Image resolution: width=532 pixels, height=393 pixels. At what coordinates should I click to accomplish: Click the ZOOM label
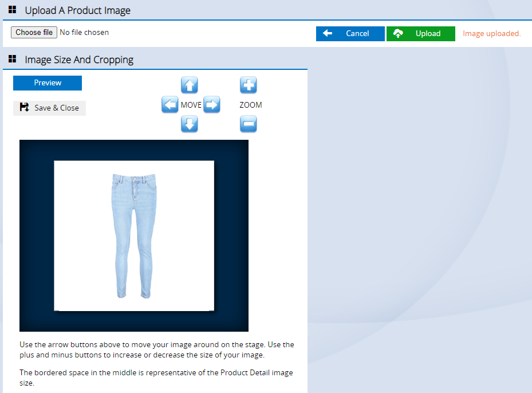coord(251,105)
